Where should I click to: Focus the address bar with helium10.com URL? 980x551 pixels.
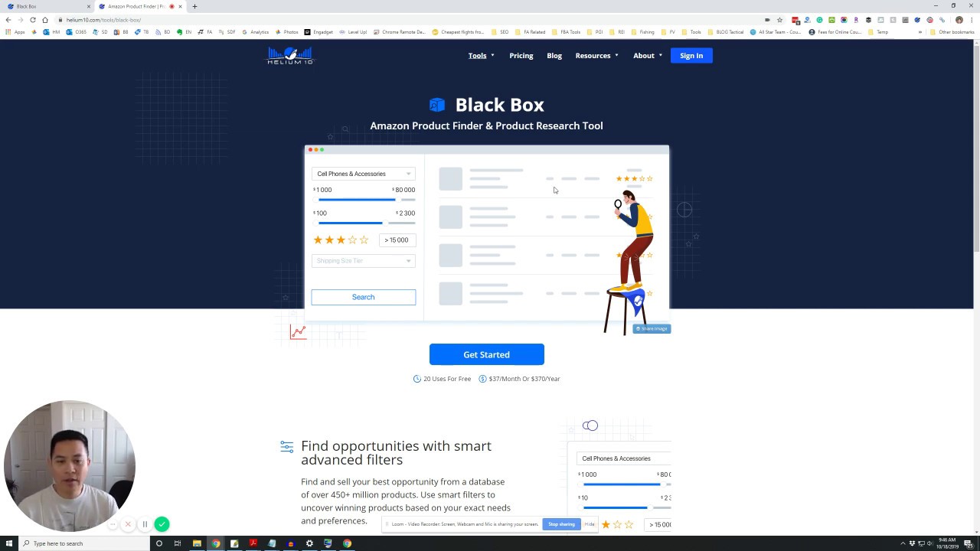coord(413,20)
